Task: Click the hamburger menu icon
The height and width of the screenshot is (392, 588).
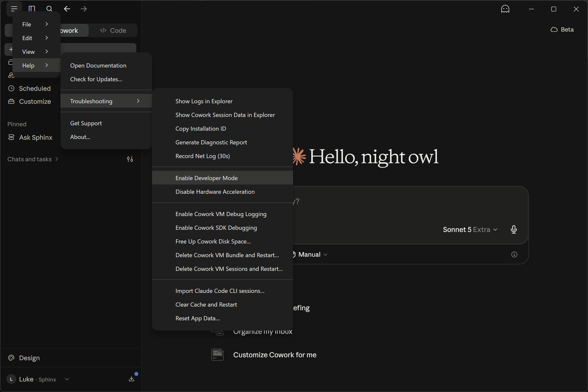Action: (14, 9)
